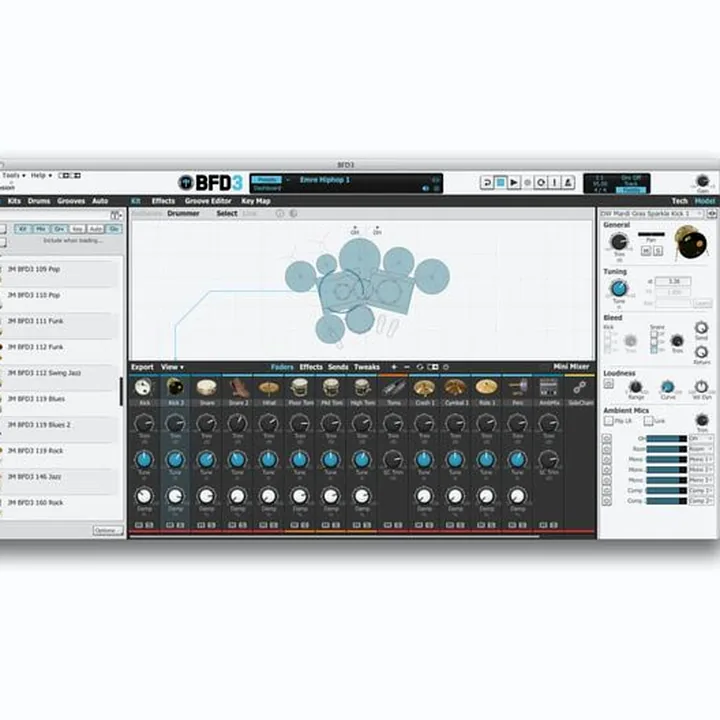Open the View dropdown in mixer
The height and width of the screenshot is (720, 720).
[172, 367]
